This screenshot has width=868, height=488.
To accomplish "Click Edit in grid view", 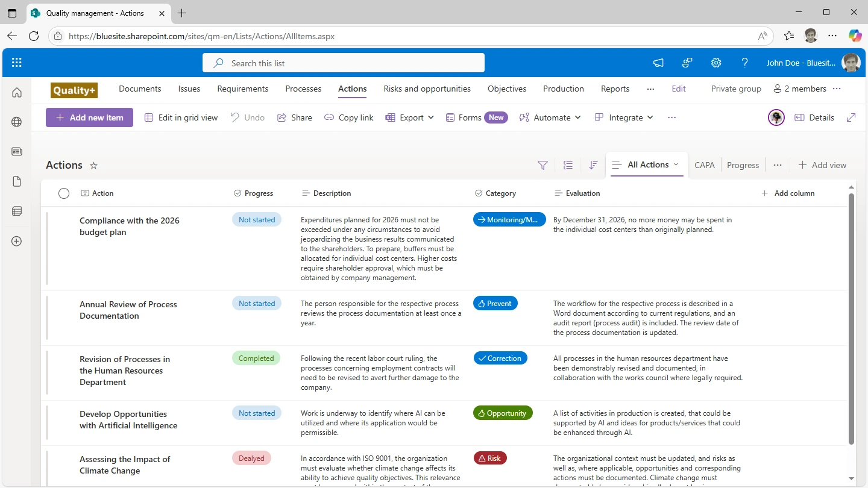I will coord(181,117).
